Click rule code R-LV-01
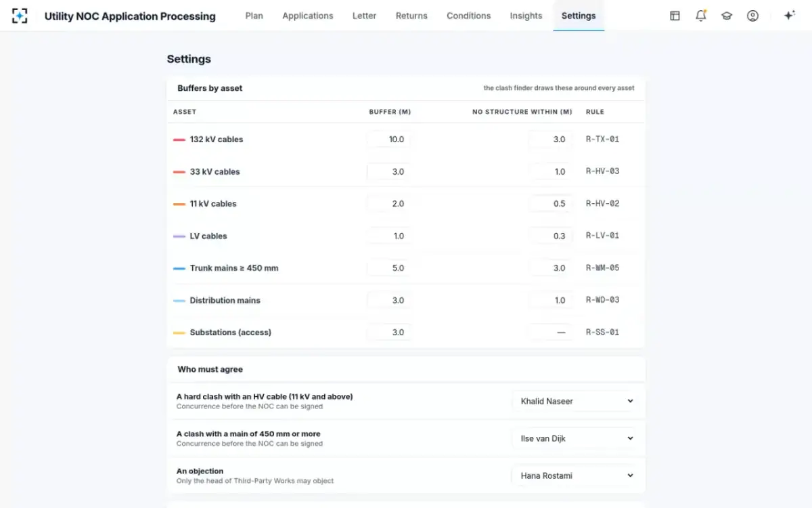The width and height of the screenshot is (812, 508). [602, 236]
